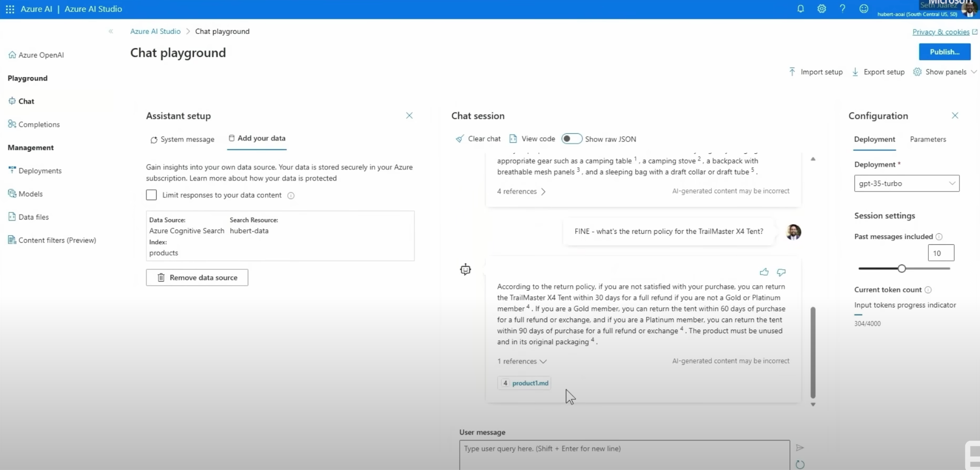Viewport: 980px width, 470px height.
Task: Switch to the Deployment tab
Action: [874, 139]
